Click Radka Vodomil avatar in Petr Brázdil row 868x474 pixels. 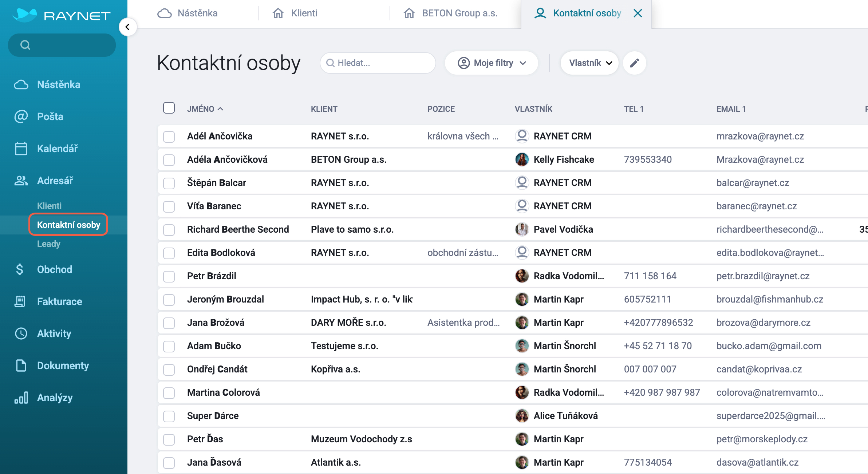pyautogui.click(x=522, y=276)
